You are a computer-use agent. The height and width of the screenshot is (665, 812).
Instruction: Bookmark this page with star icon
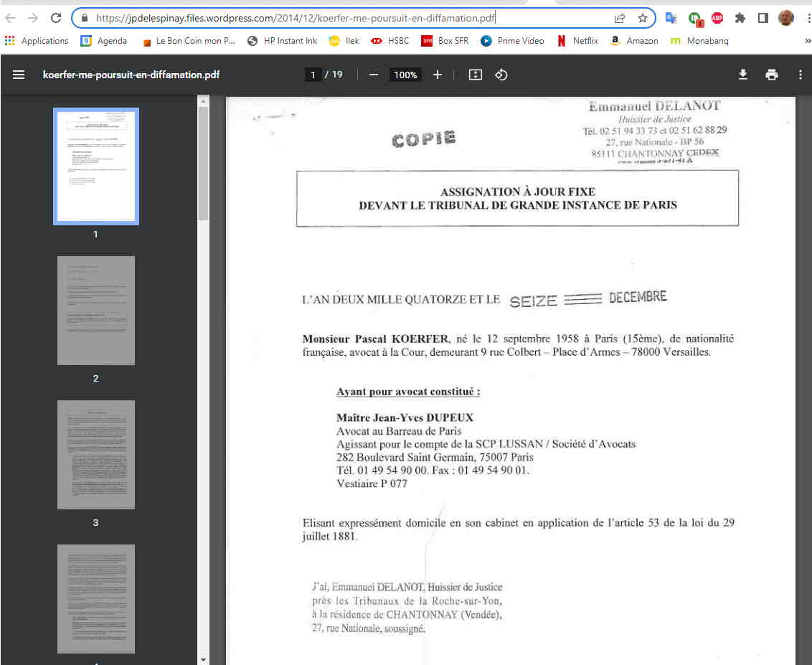pyautogui.click(x=642, y=18)
